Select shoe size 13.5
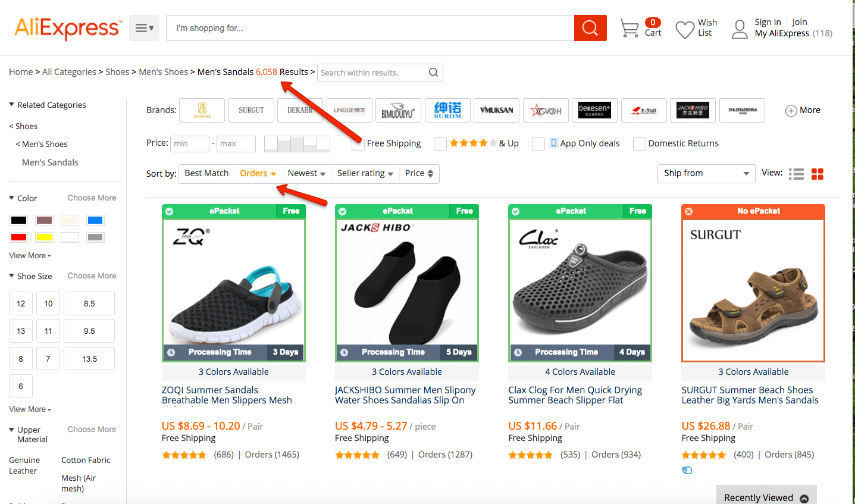The width and height of the screenshot is (855, 504). 89,359
